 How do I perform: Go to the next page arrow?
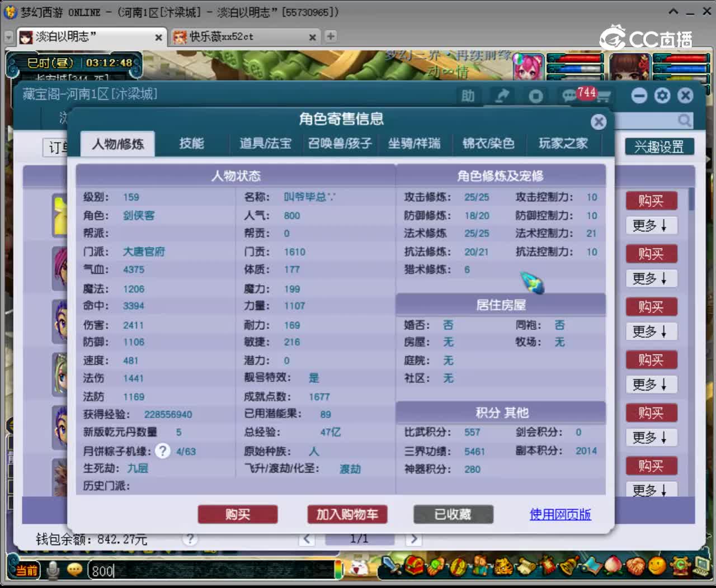pyautogui.click(x=414, y=539)
